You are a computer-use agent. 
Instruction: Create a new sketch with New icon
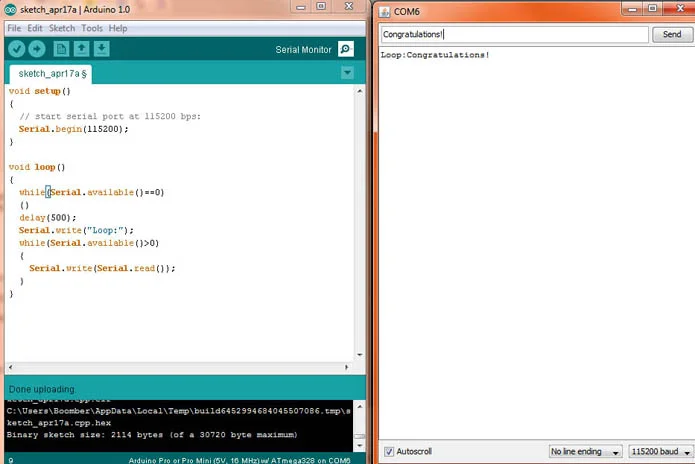click(x=61, y=49)
